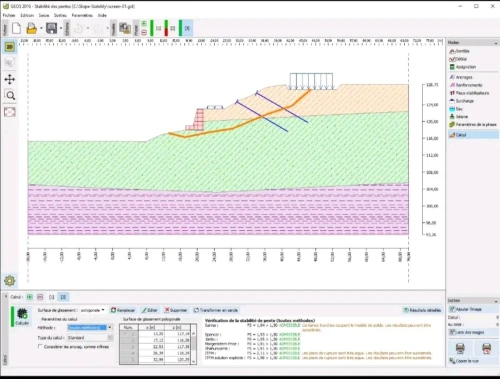
Task: Add a calculation with the green plus icon
Action: (x=30, y=297)
